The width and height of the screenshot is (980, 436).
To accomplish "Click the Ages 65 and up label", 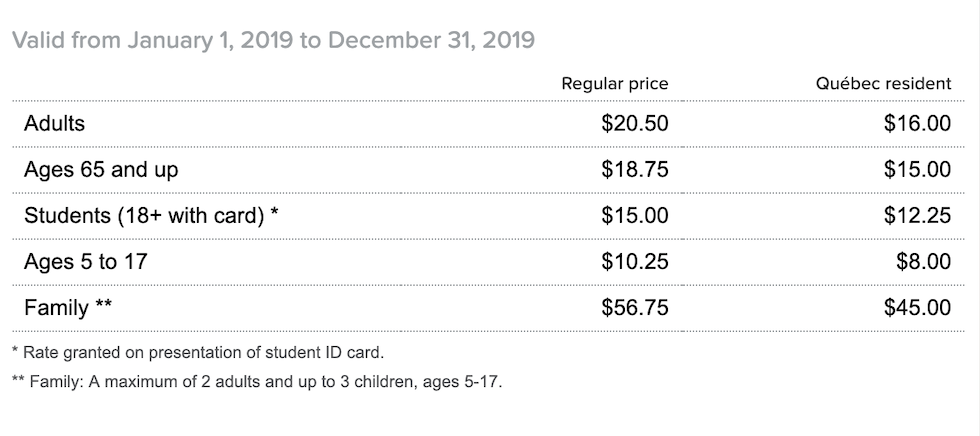I will 101,170.
